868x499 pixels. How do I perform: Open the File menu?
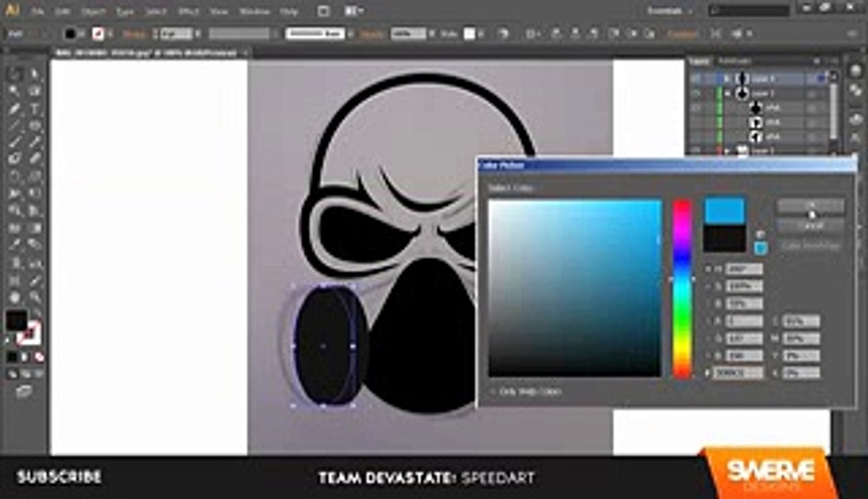pyautogui.click(x=38, y=12)
